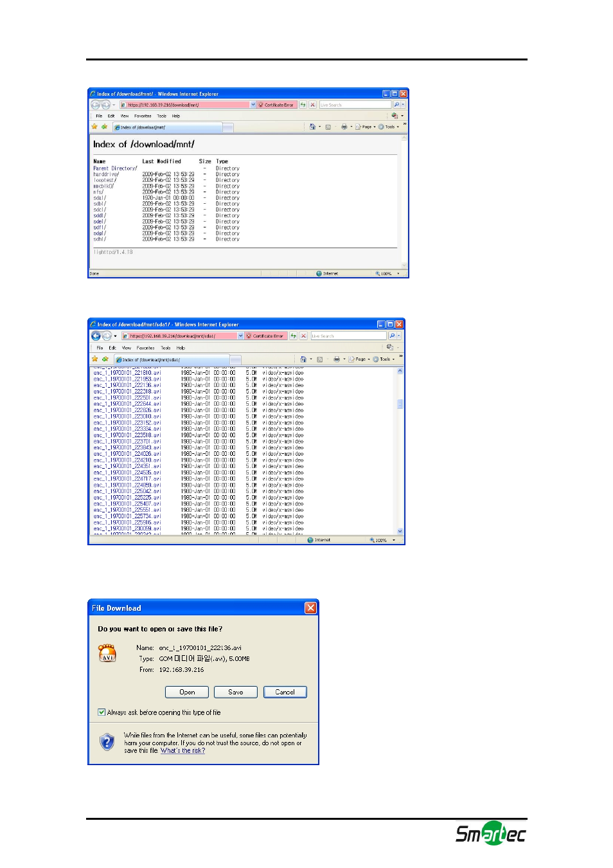Open Edit menu in the sda1 window

112,348
